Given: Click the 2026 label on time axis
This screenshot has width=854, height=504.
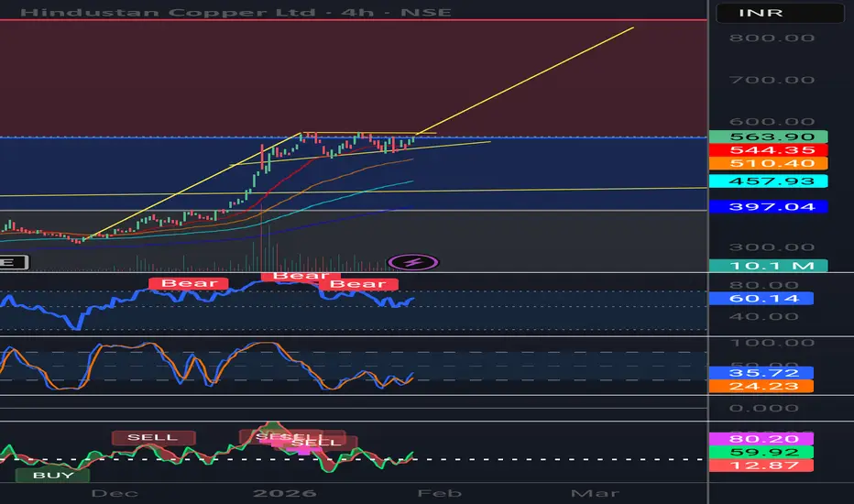Looking at the screenshot, I should coord(285,494).
